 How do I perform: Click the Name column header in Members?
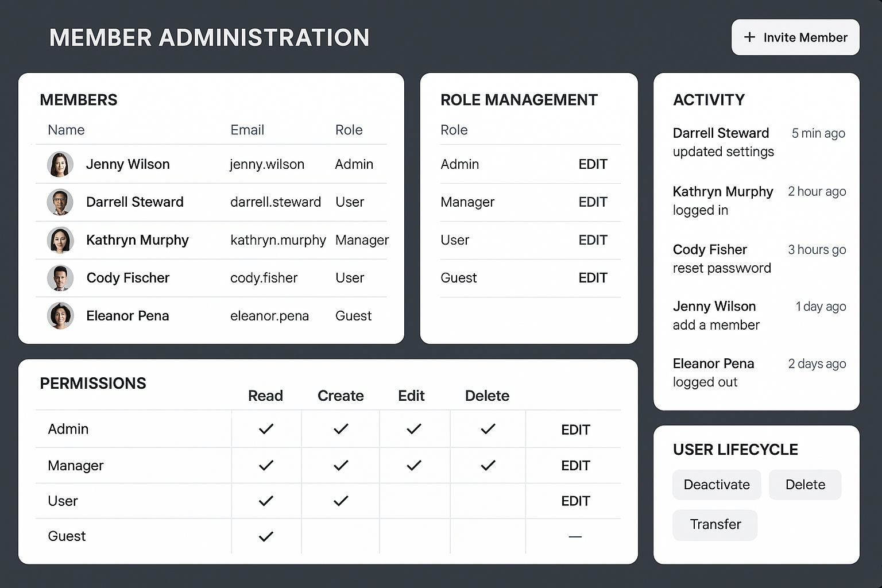(66, 130)
